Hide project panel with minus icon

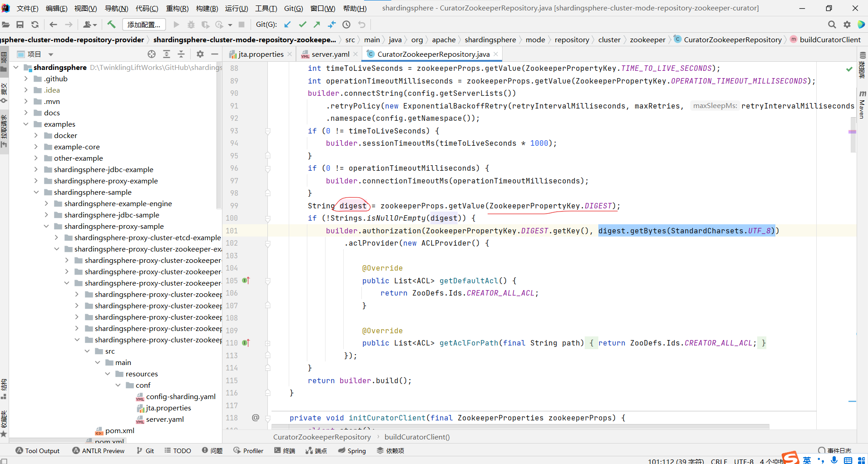(215, 54)
